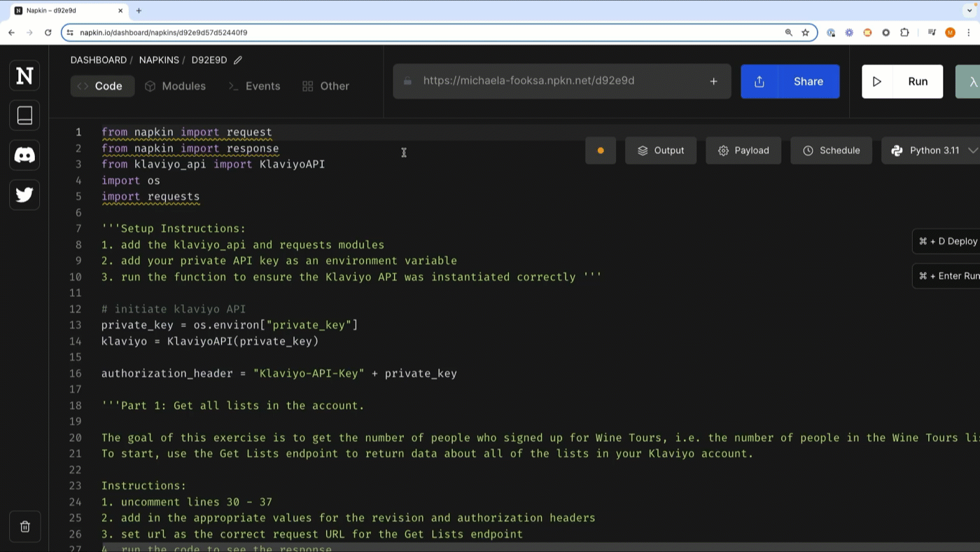Click the 'Instructions:' line in the editor
The image size is (980, 552).
point(144,485)
